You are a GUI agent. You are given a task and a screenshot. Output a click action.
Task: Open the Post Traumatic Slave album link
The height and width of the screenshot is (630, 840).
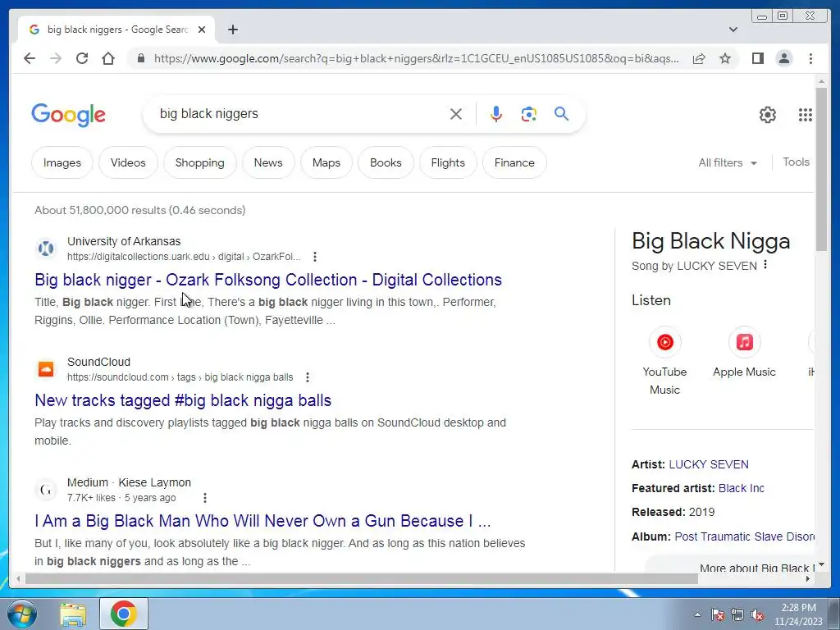(x=745, y=536)
